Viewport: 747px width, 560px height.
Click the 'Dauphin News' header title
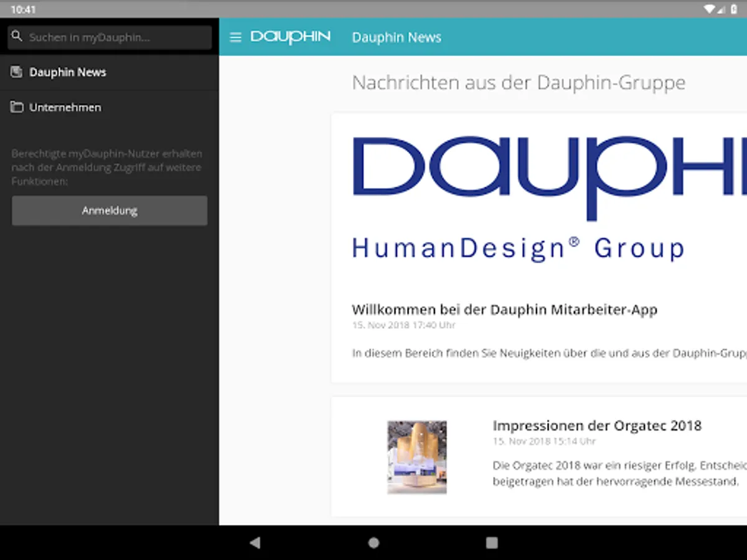pos(397,37)
